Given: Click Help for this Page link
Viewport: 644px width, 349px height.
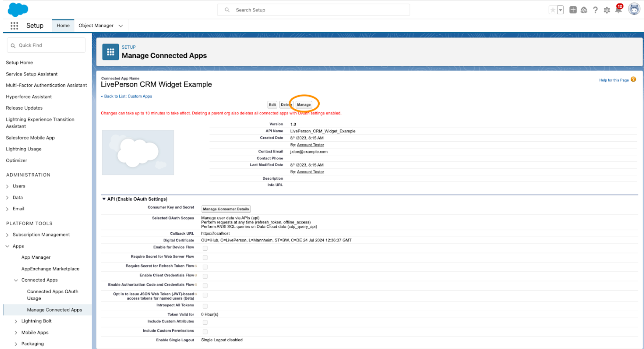Looking at the screenshot, I should pos(614,80).
